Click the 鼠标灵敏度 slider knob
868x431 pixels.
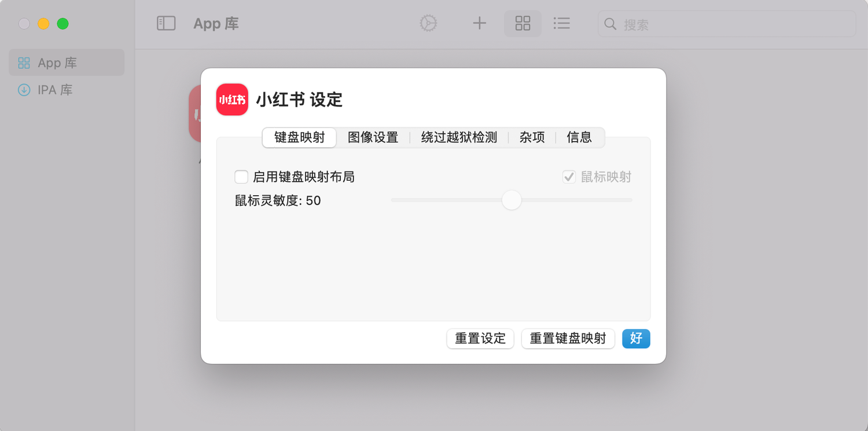pos(512,200)
